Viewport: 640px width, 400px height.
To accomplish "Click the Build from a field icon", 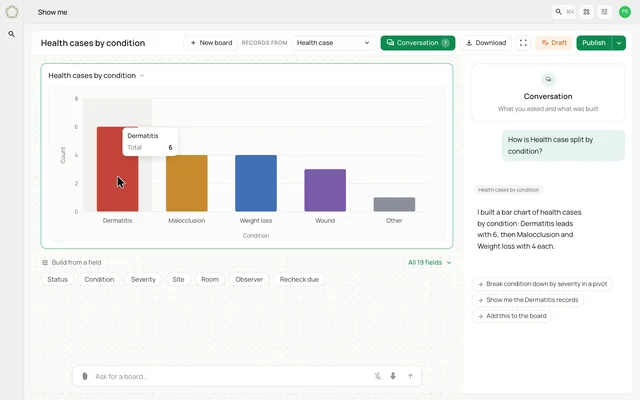I will click(x=45, y=262).
